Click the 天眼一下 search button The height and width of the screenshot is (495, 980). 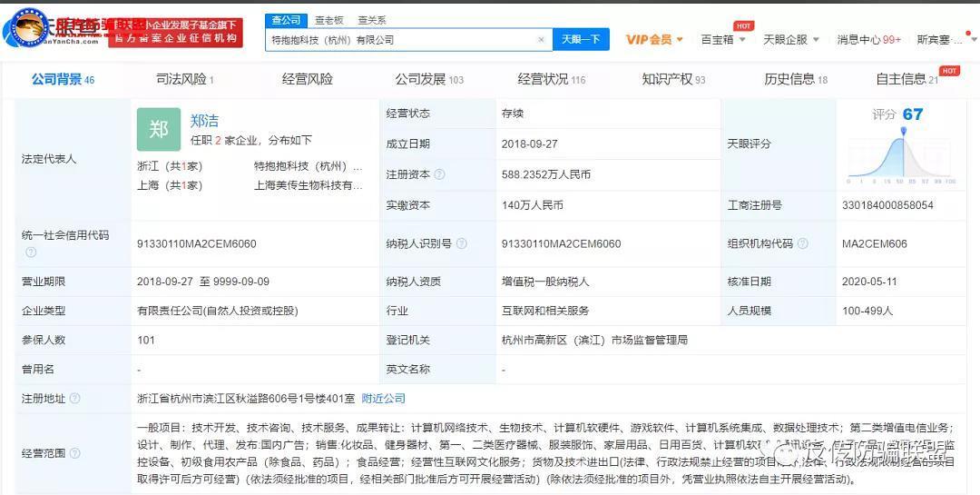(x=581, y=39)
